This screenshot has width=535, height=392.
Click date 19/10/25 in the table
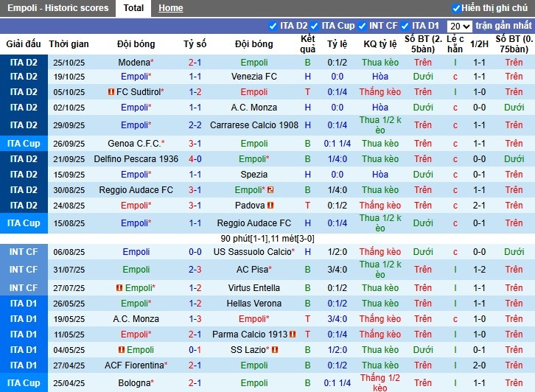69,77
